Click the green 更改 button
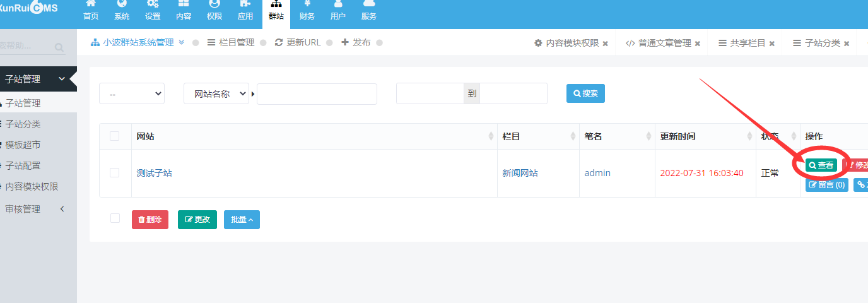The height and width of the screenshot is (303, 868). pos(197,220)
